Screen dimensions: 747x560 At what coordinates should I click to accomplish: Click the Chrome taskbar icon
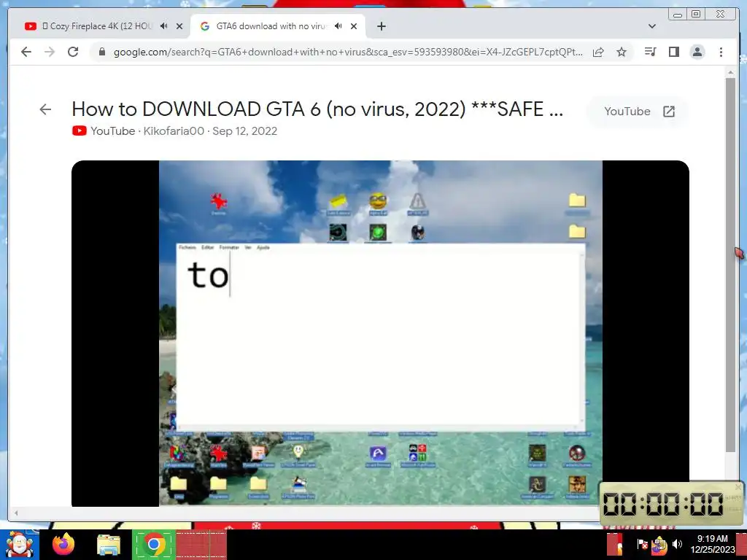pos(154,545)
